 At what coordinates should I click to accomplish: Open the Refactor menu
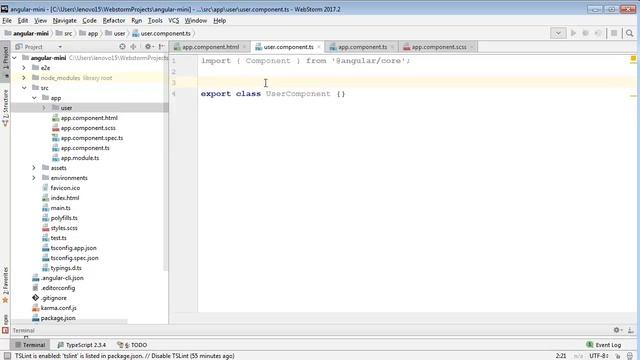click(x=113, y=20)
